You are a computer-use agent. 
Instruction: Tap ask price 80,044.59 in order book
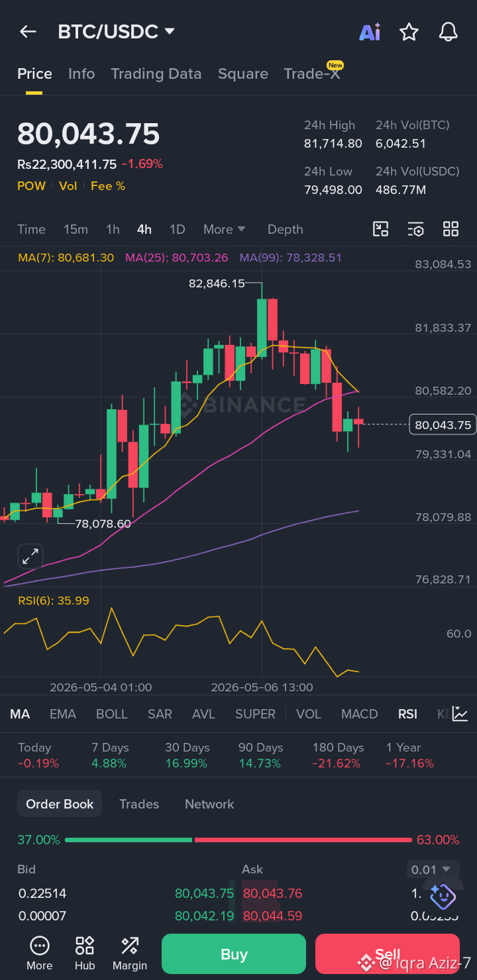click(x=272, y=916)
